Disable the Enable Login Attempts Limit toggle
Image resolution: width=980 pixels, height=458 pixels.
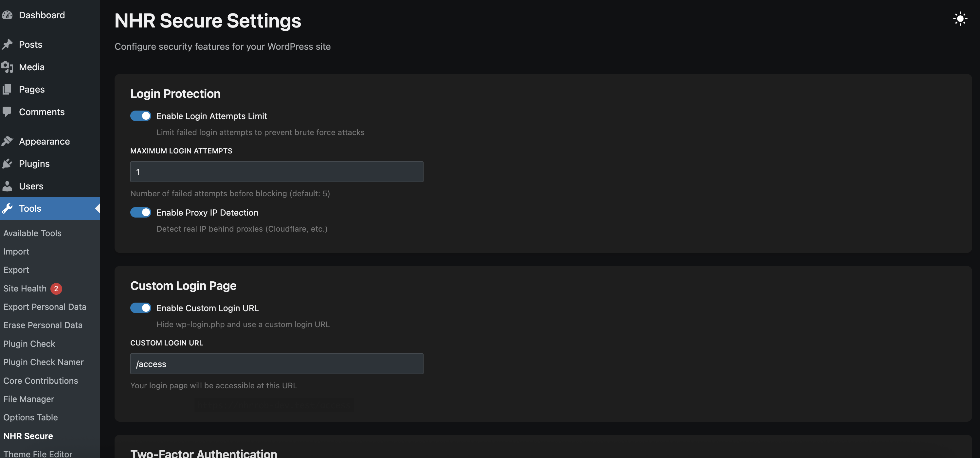(x=140, y=116)
